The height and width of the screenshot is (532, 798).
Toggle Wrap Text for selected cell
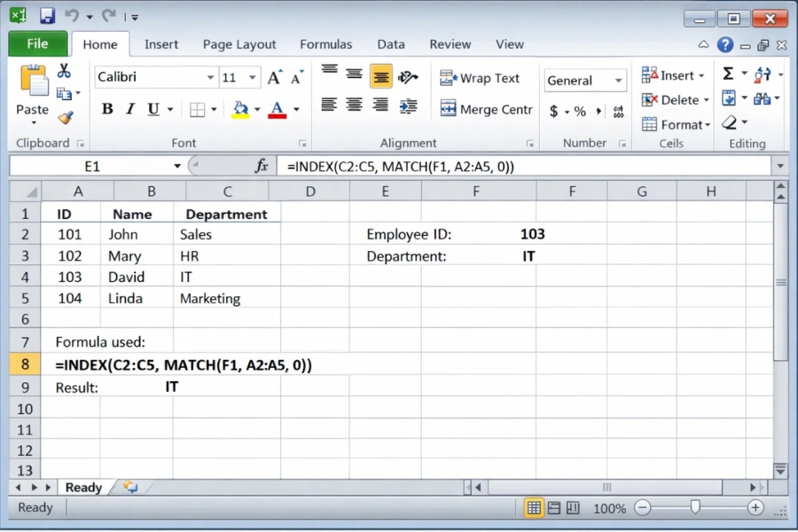click(483, 78)
